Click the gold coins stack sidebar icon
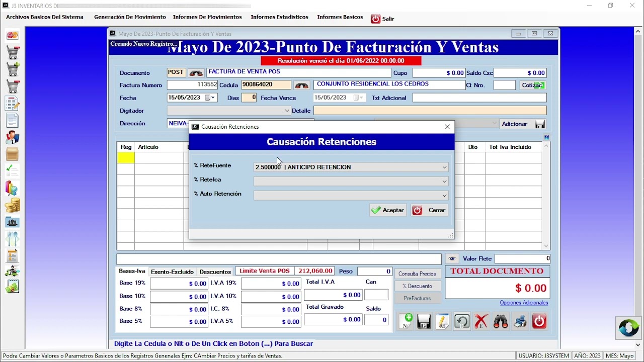Viewport: 644px width, 362px height. pyautogui.click(x=13, y=205)
